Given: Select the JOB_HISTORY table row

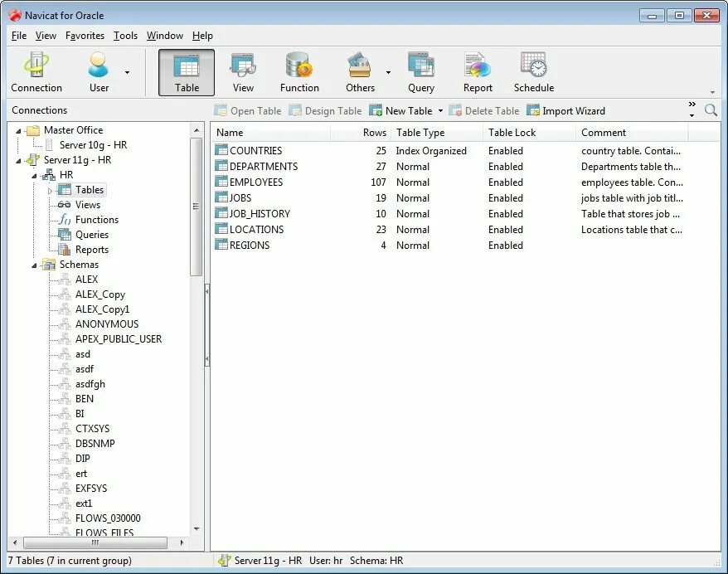Looking at the screenshot, I should click(x=449, y=214).
